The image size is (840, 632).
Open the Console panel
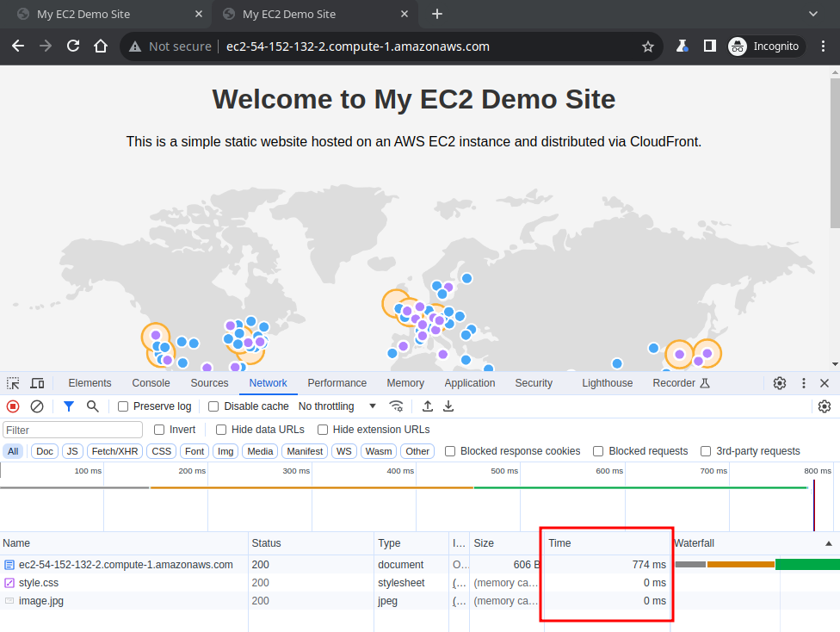tap(151, 383)
